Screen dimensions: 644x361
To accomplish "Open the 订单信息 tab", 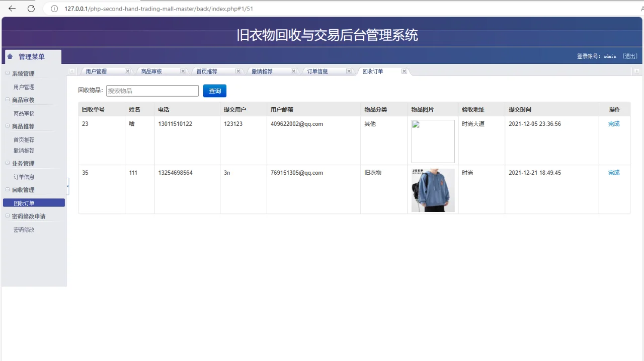I will [317, 71].
